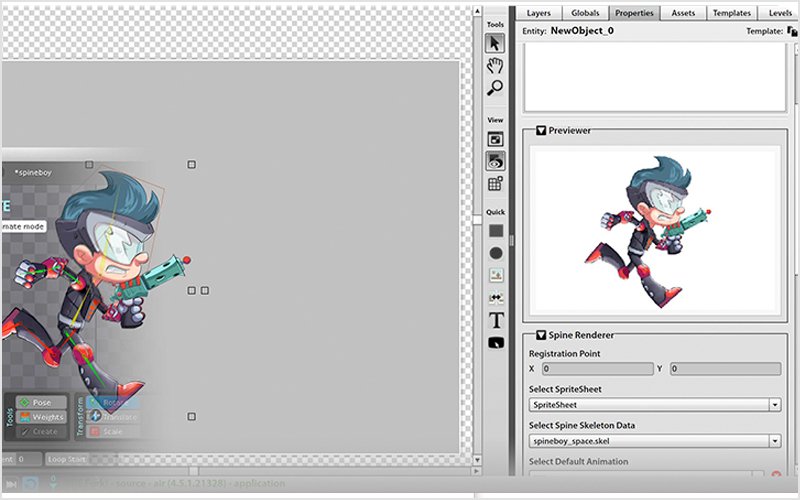Switch to the Globals tab
The image size is (800, 500).
[585, 13]
